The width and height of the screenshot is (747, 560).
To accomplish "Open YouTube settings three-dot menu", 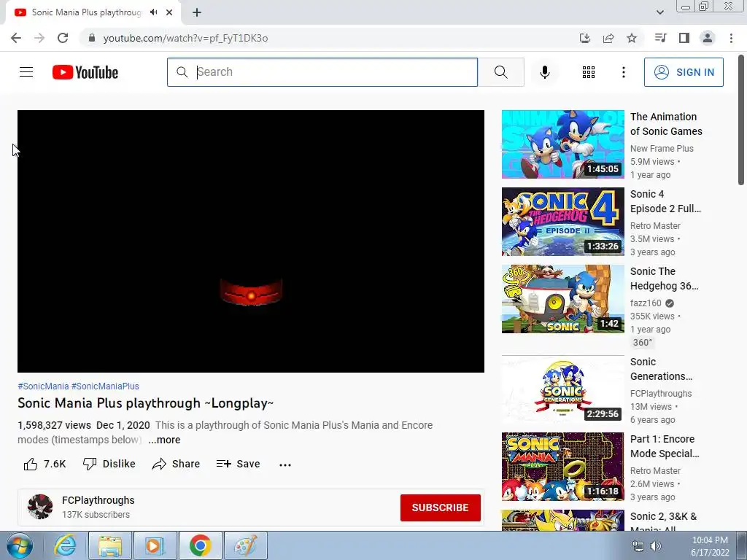I will point(623,72).
